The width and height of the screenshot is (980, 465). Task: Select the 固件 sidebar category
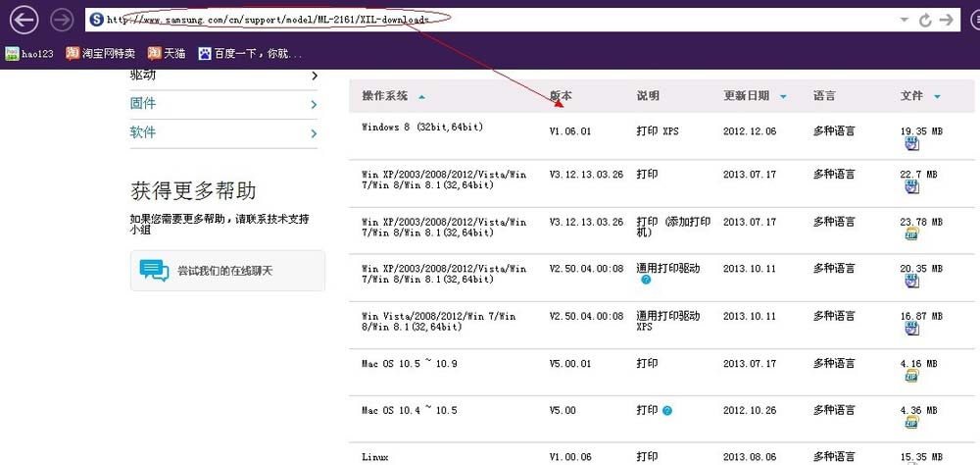point(143,103)
